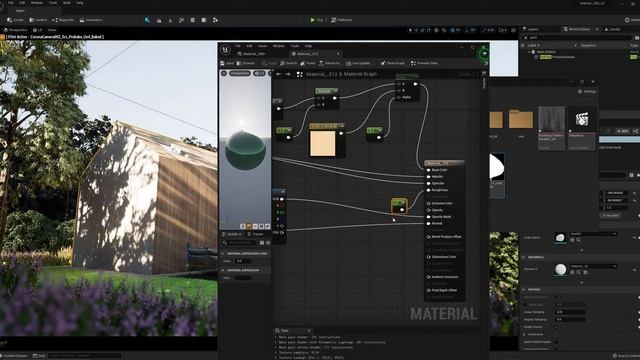Click Pixel Depth Offset input pin
Screen dimensions: 640x360
point(429,291)
